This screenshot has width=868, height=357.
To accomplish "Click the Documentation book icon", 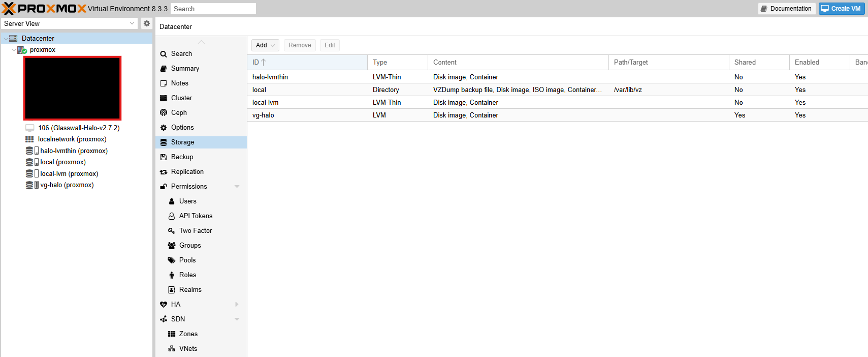I will 764,9.
